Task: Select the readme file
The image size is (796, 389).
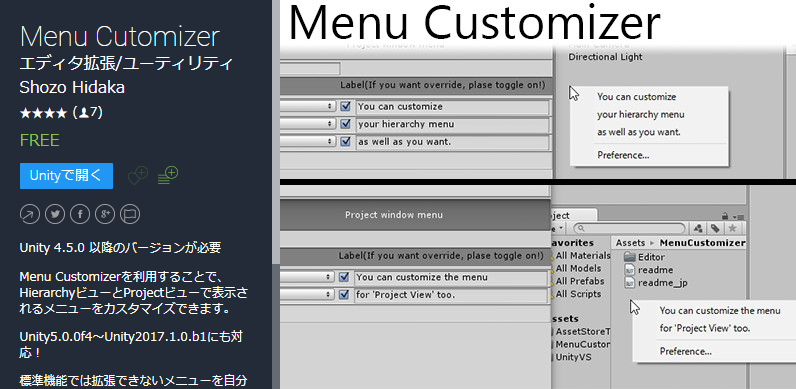Action: click(648, 270)
